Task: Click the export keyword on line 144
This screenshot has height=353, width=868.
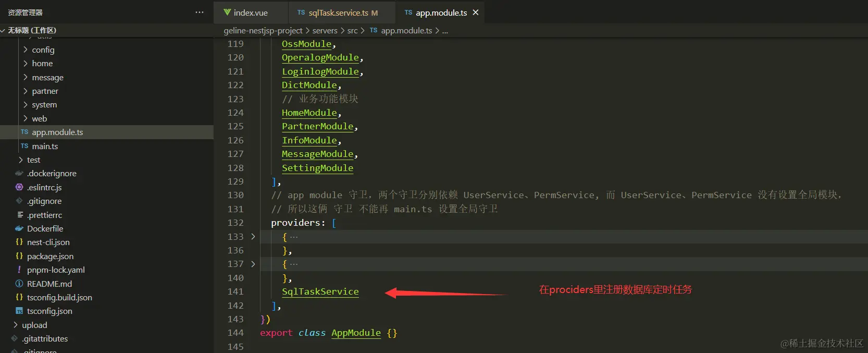Action: [x=277, y=333]
